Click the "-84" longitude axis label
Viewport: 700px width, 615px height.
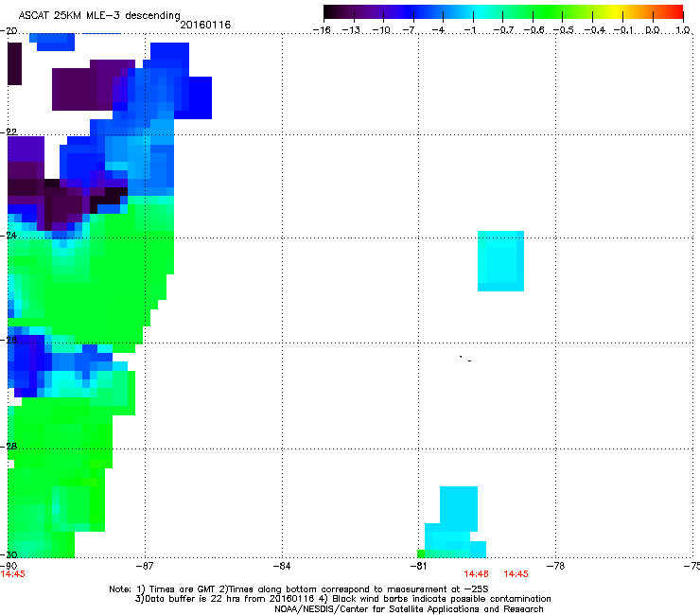[282, 566]
